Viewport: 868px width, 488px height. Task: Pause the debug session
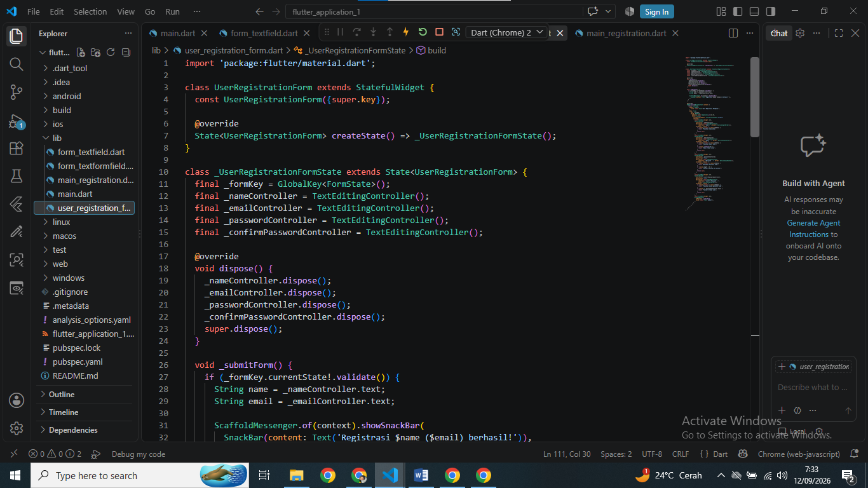tap(340, 32)
